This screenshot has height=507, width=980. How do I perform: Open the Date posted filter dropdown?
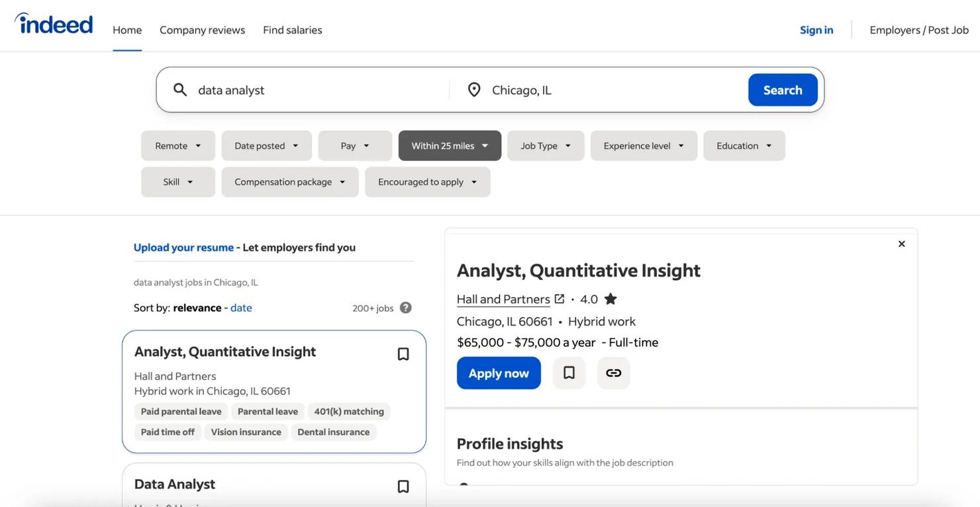(x=267, y=146)
